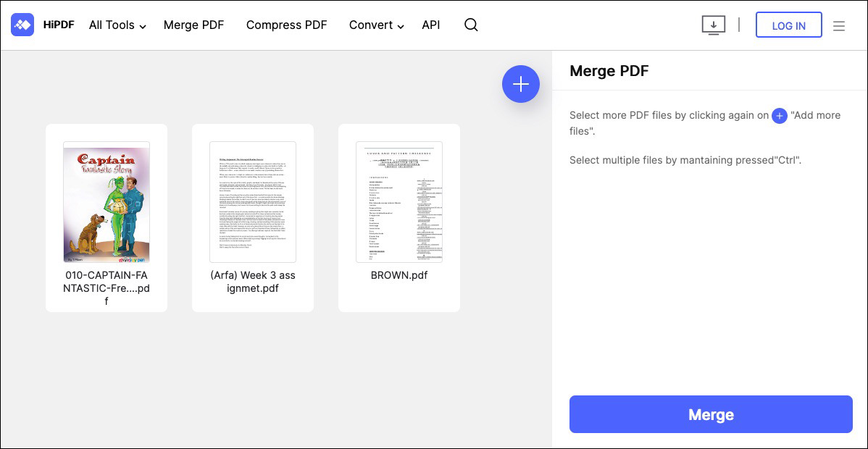Click the small plus icon in instructions
The height and width of the screenshot is (449, 868).
coord(780,116)
